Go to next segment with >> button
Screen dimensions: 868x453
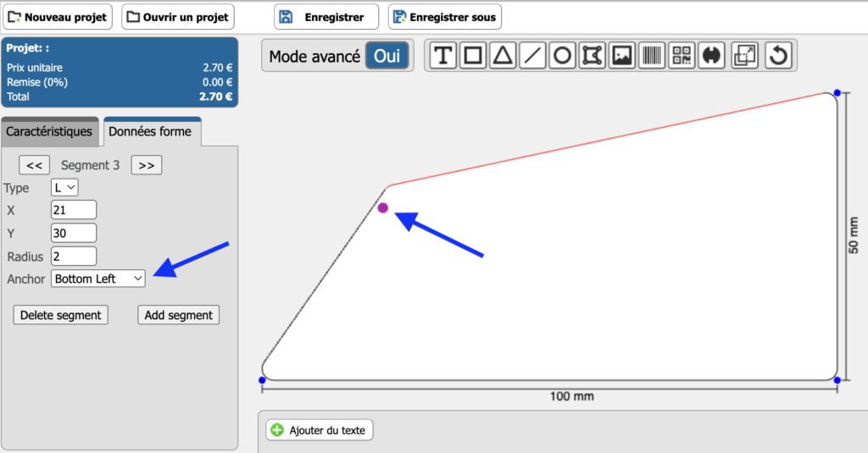147,165
